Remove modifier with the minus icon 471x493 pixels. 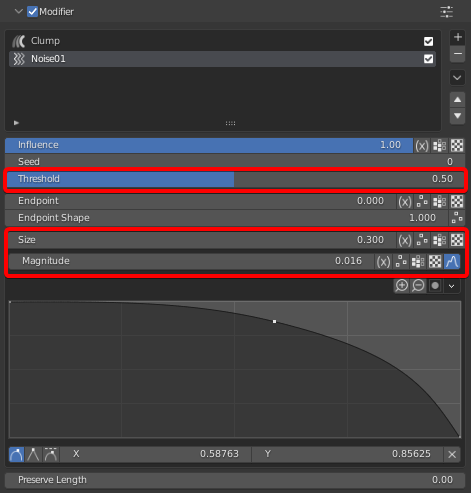point(457,54)
